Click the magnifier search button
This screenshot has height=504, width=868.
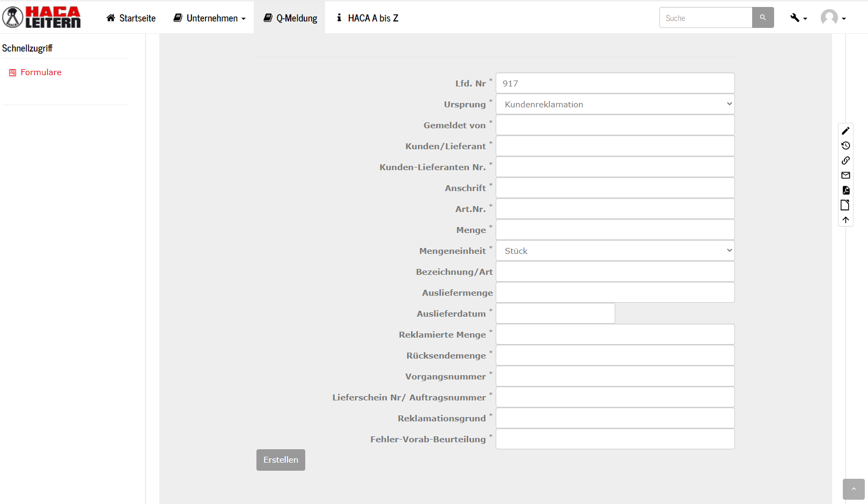(x=762, y=18)
